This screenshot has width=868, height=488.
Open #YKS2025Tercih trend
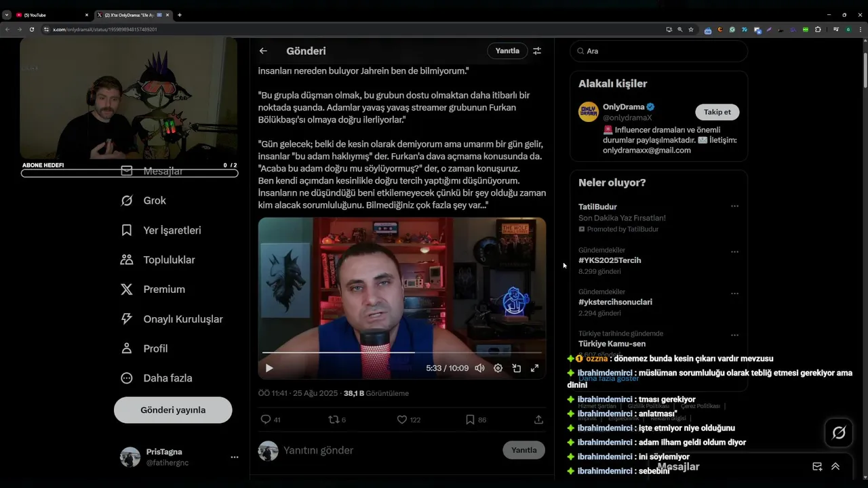pos(610,260)
